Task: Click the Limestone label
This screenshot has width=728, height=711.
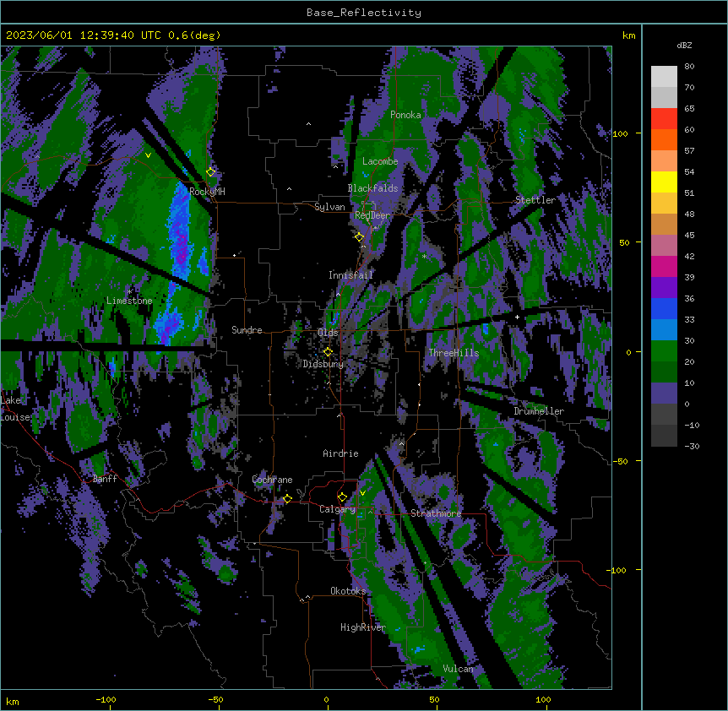Action: coord(129,301)
